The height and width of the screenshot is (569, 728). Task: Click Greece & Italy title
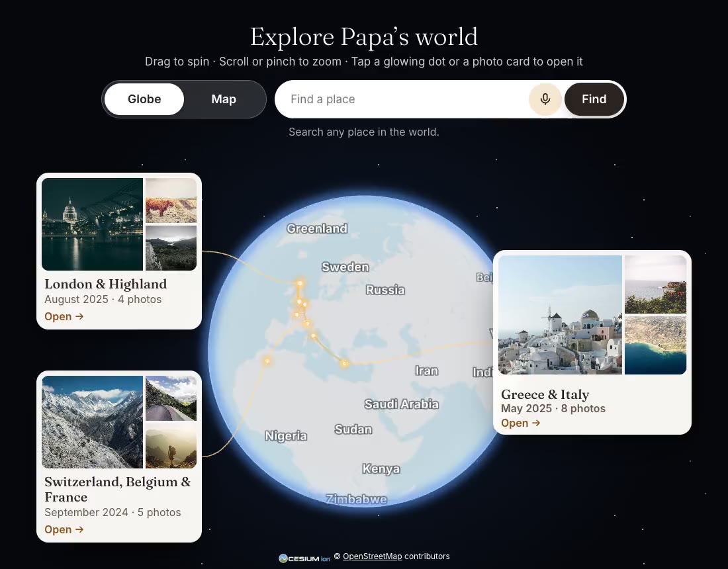coord(545,394)
